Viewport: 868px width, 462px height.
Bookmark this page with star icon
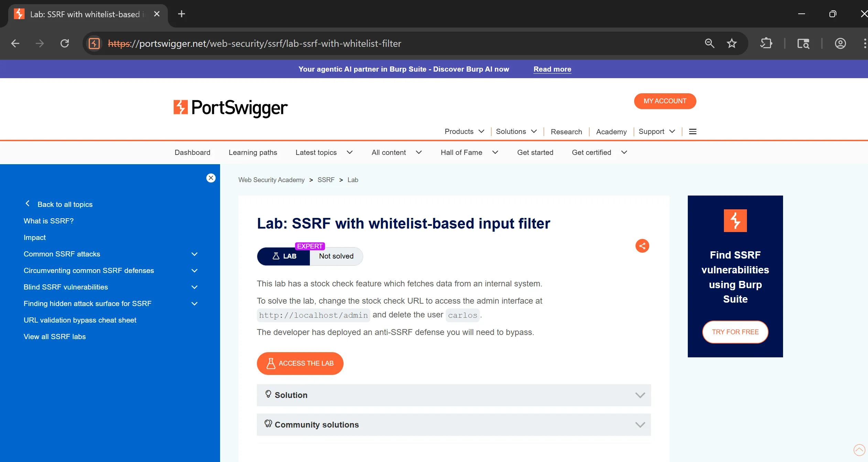coord(731,43)
